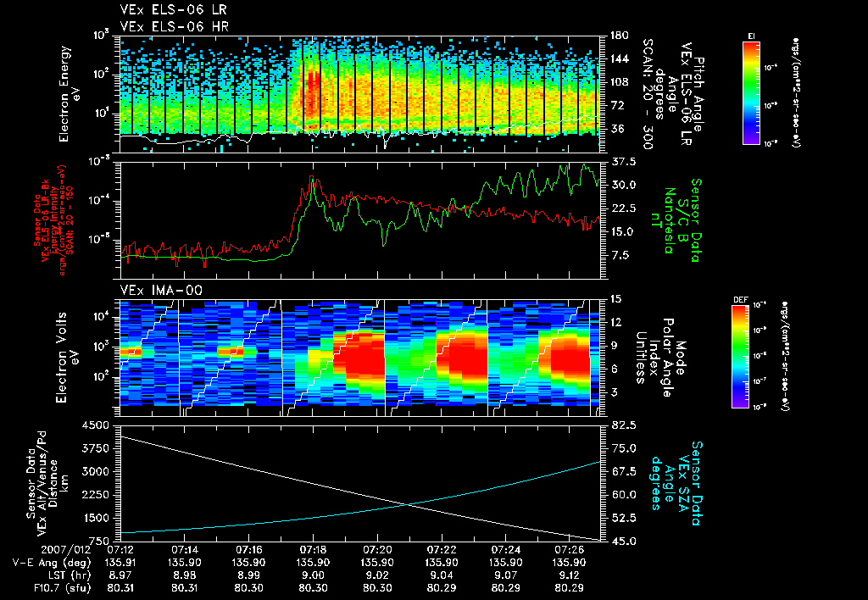Image resolution: width=868 pixels, height=600 pixels.
Task: Click the LST value 8.99
Action: click(248, 575)
